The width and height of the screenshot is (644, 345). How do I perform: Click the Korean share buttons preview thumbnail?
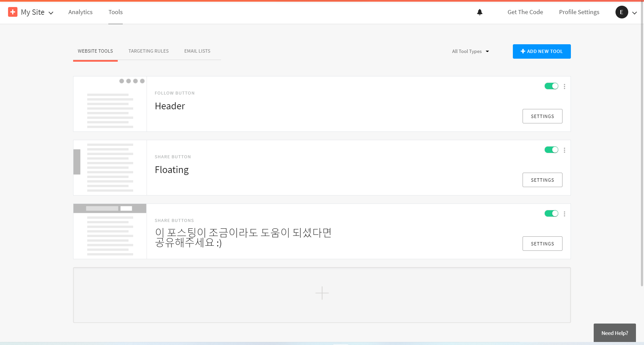pyautogui.click(x=110, y=231)
